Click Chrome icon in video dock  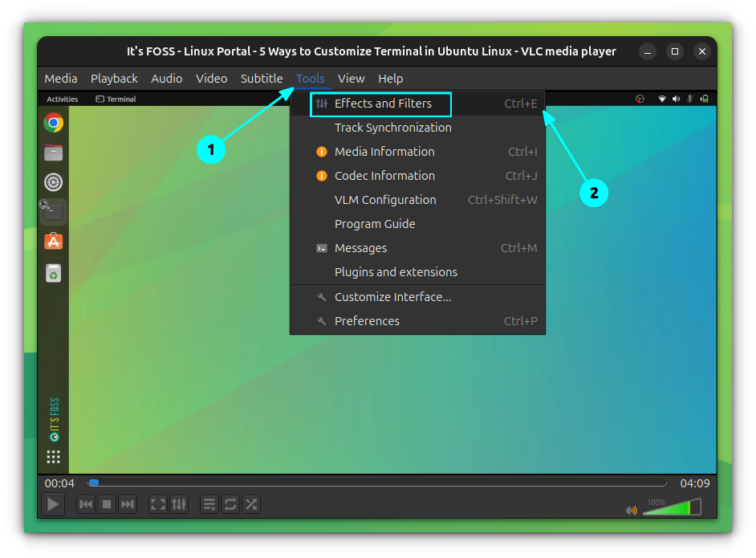(x=54, y=123)
